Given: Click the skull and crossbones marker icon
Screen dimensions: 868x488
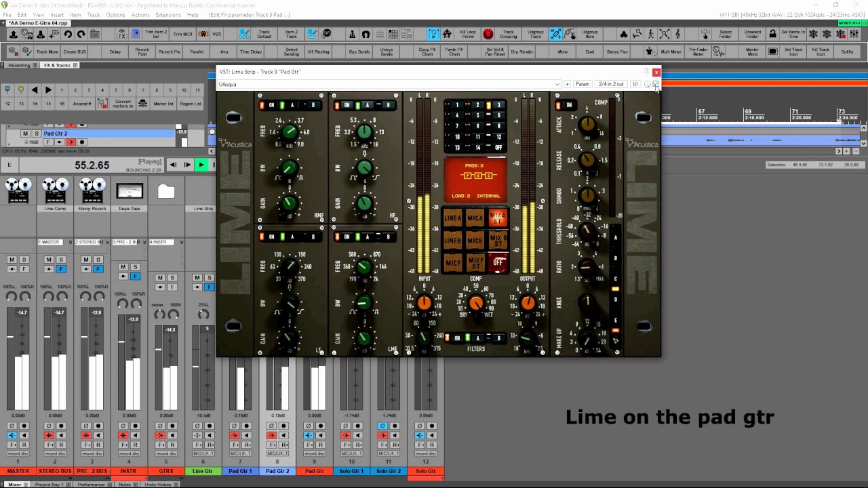Looking at the screenshot, I should pos(142,104).
